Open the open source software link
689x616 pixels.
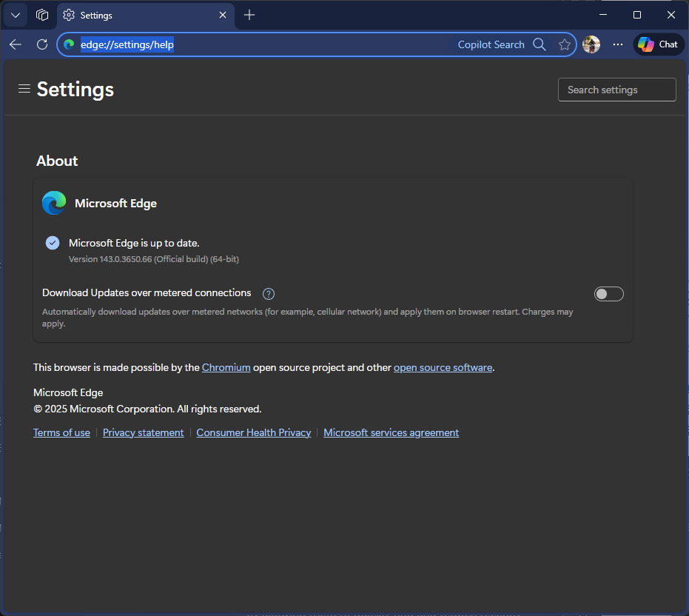[443, 367]
